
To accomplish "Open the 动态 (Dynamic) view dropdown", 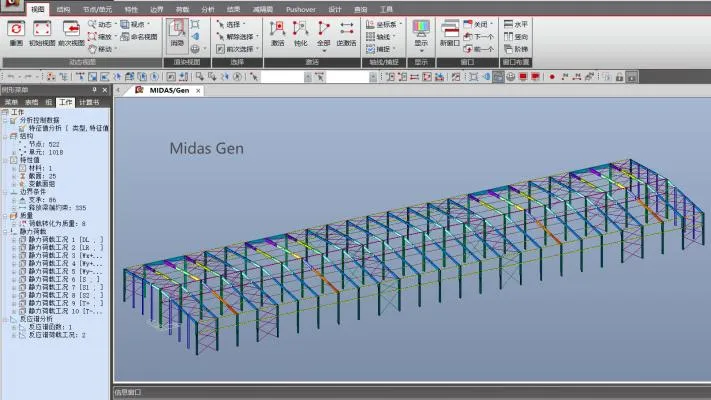I will tap(100, 23).
